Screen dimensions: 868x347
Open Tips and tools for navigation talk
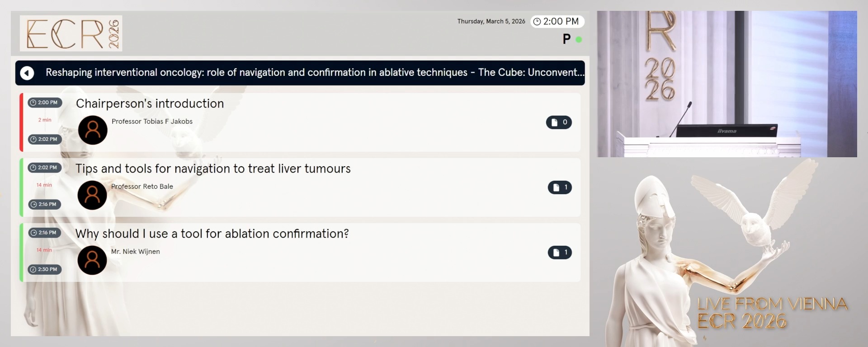[x=213, y=169]
